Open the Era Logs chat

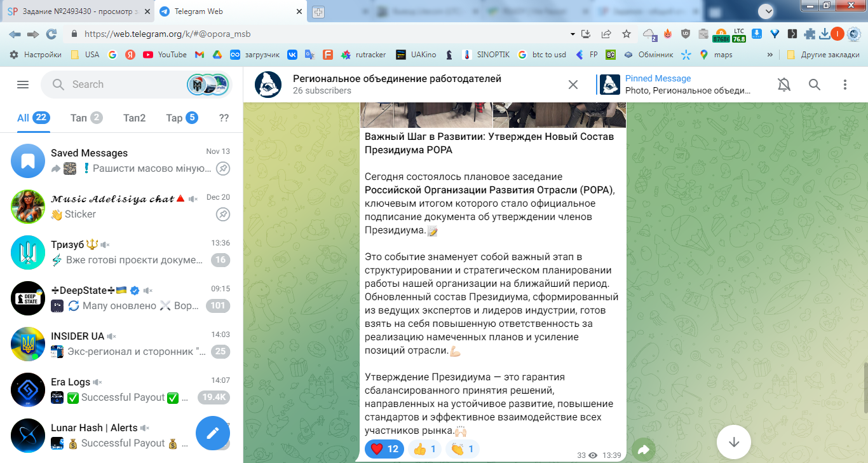click(121, 390)
